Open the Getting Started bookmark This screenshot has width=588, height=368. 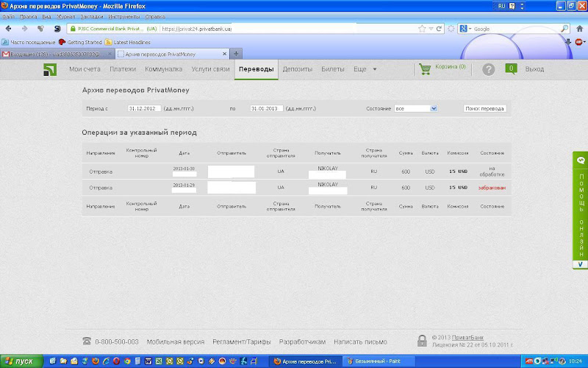click(80, 42)
